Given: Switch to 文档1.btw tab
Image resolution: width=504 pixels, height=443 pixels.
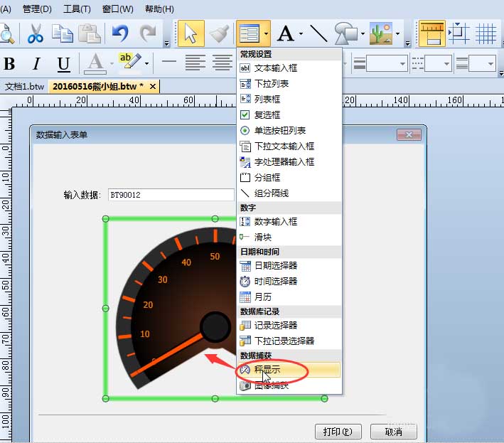Looking at the screenshot, I should pyautogui.click(x=24, y=87).
